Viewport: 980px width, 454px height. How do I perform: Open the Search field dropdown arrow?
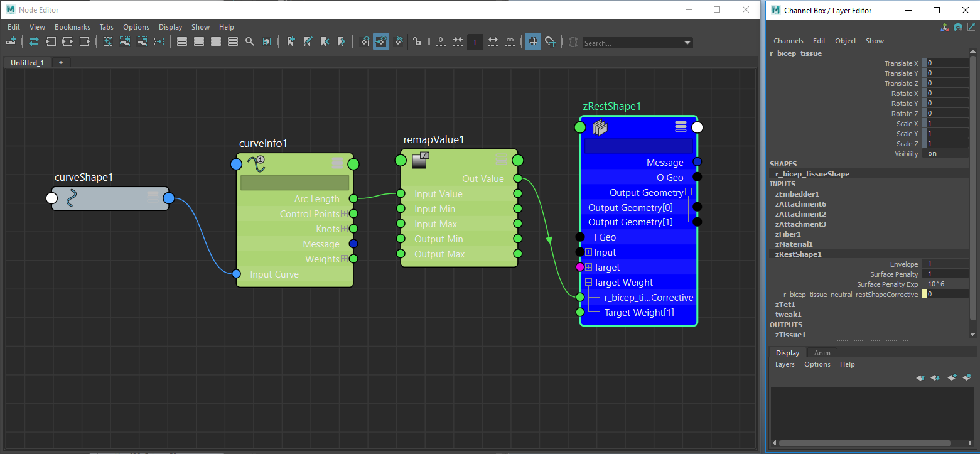[x=687, y=43]
